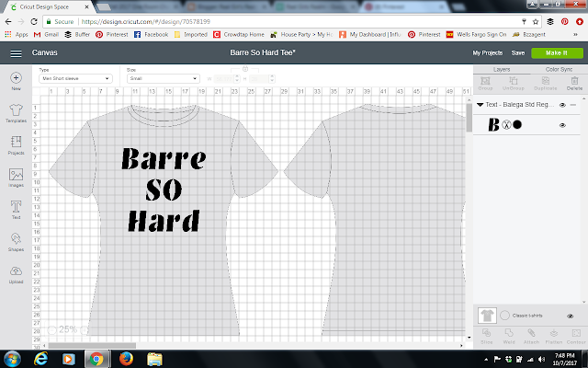This screenshot has width=588, height=368.
Task: Click the volume icon in system tray
Action: (x=541, y=360)
